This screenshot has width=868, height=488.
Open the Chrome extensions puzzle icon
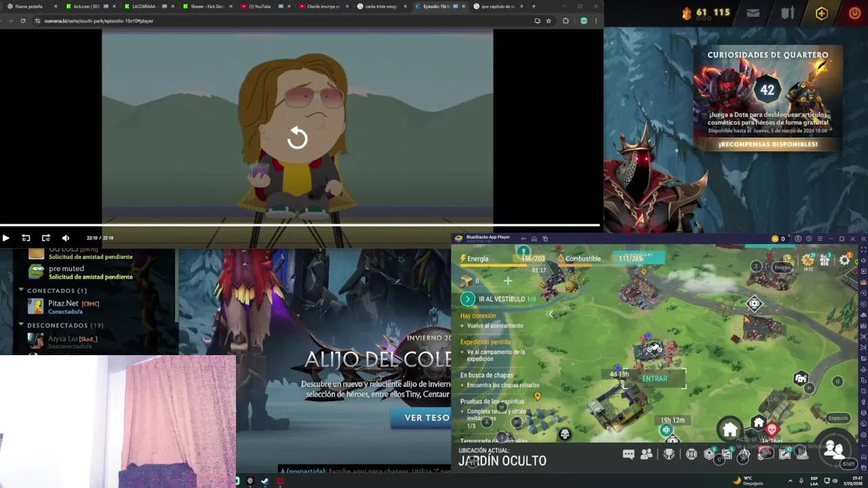(566, 21)
